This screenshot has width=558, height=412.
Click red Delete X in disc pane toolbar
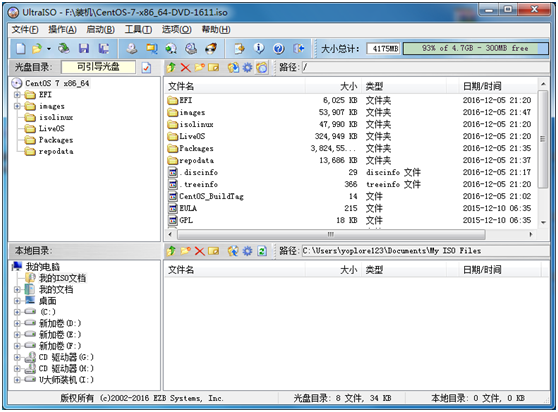coord(185,67)
